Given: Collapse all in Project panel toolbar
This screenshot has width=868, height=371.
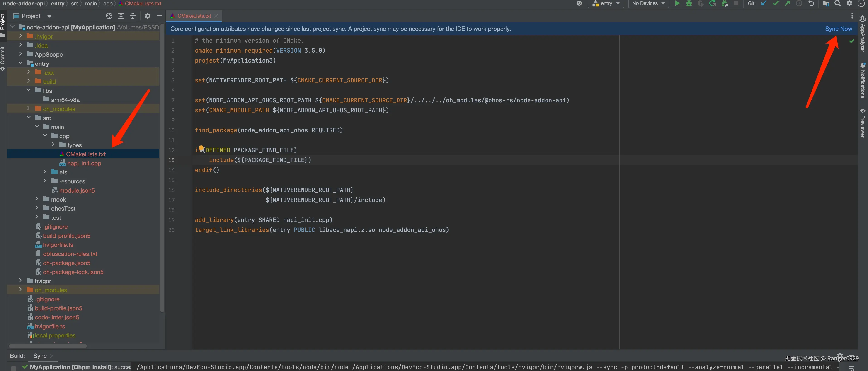Looking at the screenshot, I should click(133, 16).
